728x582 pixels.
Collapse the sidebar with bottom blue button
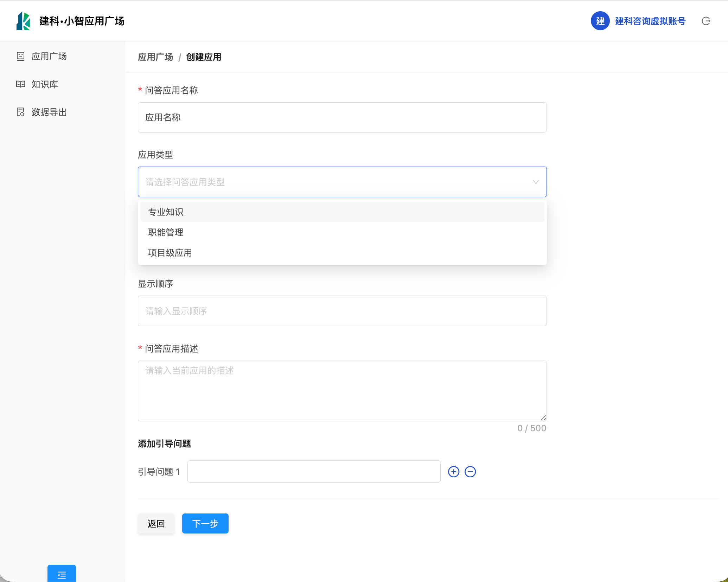click(62, 574)
